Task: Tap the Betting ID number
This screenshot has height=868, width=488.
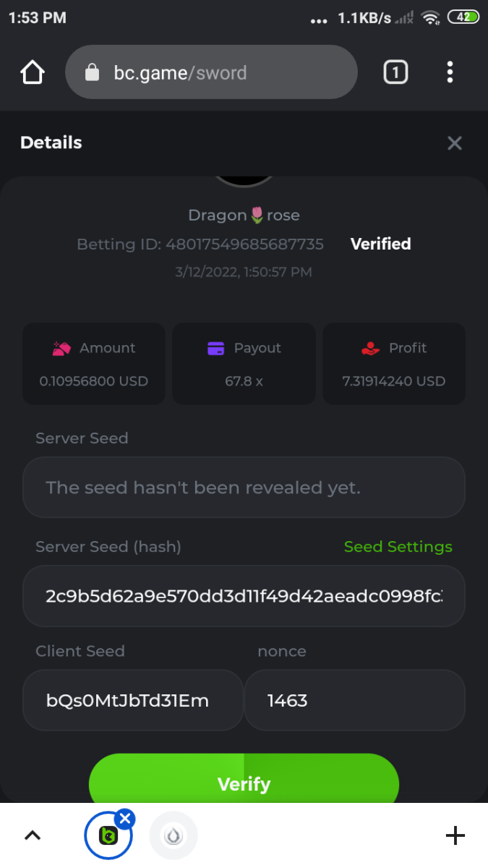Action: click(x=244, y=244)
